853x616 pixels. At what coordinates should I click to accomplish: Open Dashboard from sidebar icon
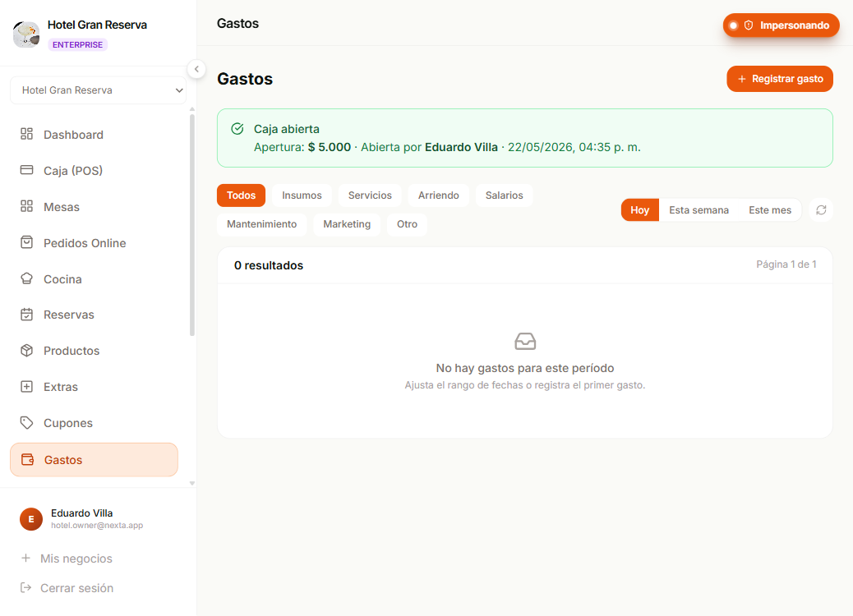pyautogui.click(x=26, y=134)
